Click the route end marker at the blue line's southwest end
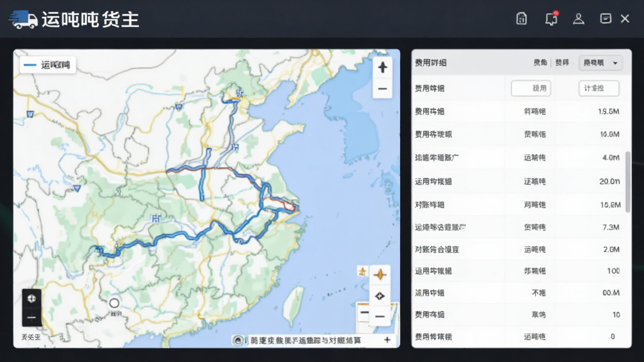 [99, 249]
